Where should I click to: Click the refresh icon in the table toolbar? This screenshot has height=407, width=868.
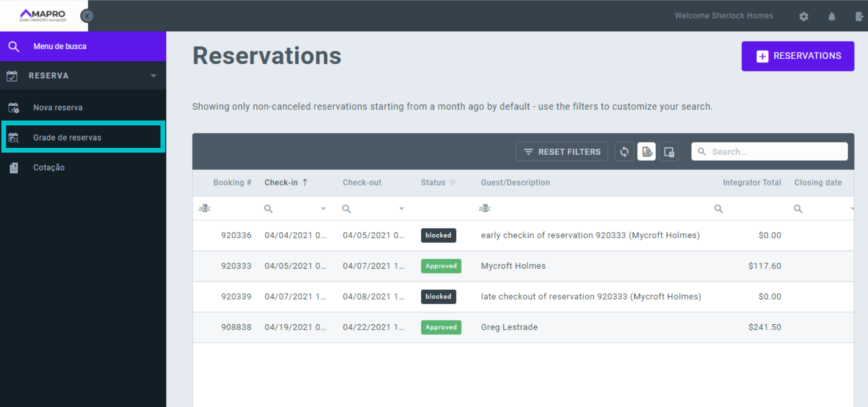coord(624,152)
